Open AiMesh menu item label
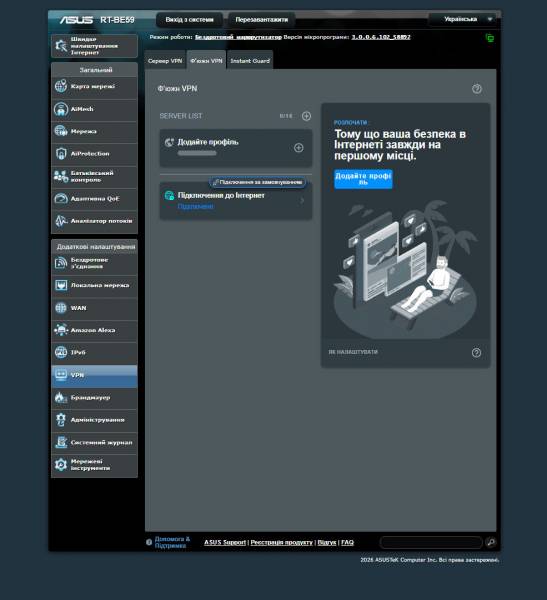547x600 pixels. (82, 109)
